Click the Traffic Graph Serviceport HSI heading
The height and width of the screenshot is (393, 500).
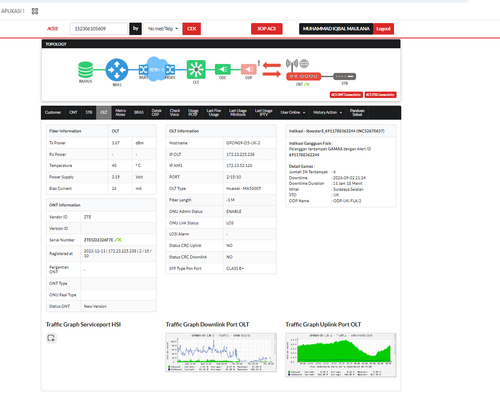tap(83, 324)
